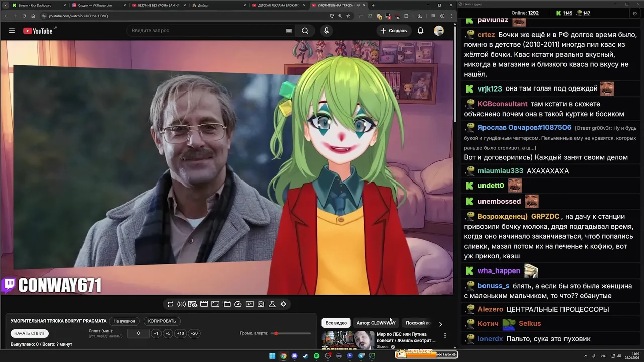Viewport: 644px width, 362px height.
Task: Click the Chrome address bar URL
Action: click(x=78, y=16)
